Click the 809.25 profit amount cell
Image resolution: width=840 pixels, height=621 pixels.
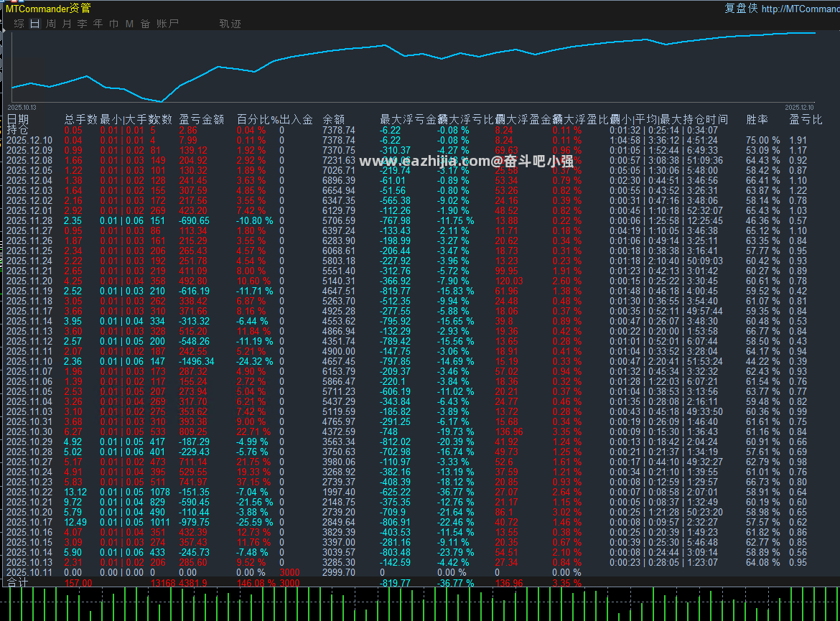[193, 432]
